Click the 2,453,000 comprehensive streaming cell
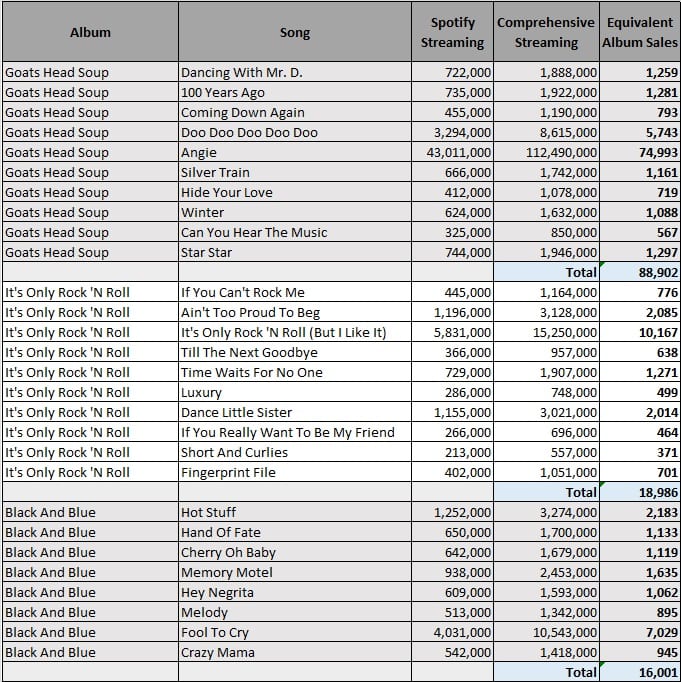 546,572
